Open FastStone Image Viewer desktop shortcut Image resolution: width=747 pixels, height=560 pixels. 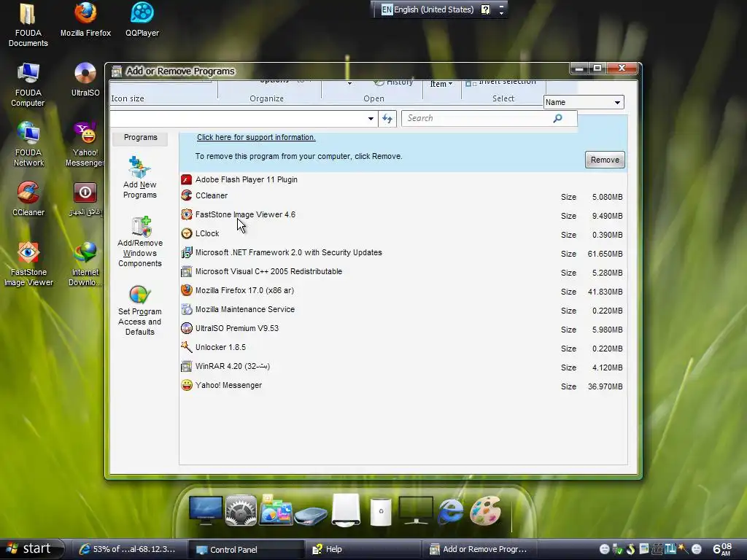pyautogui.click(x=28, y=264)
